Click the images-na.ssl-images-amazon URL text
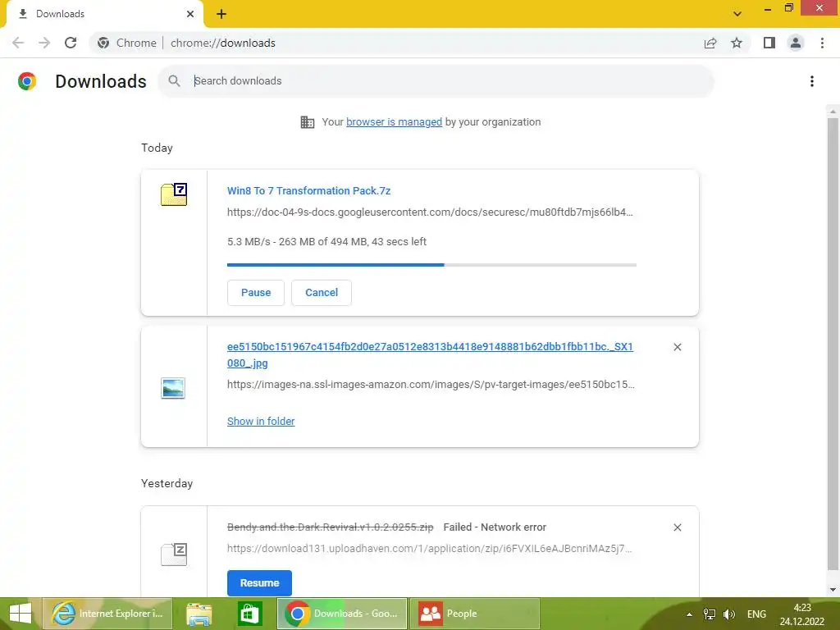Screen dimensions: 840x630 tap(431, 385)
